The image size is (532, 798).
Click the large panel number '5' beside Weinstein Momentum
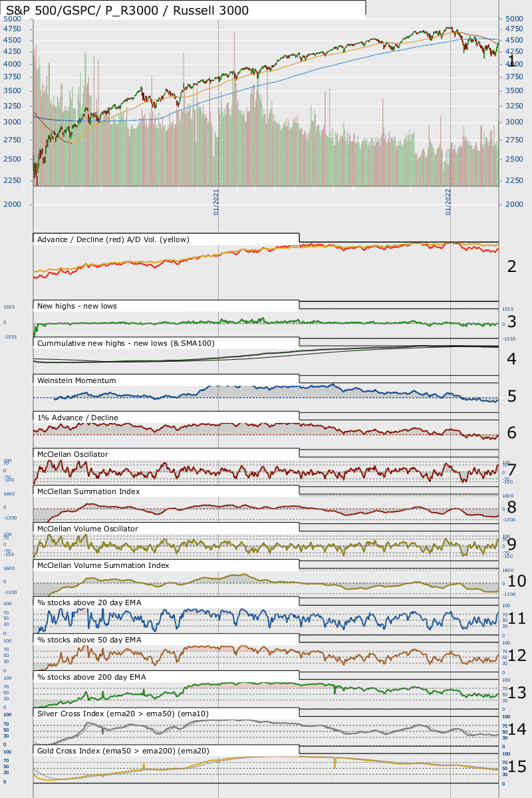pyautogui.click(x=511, y=397)
